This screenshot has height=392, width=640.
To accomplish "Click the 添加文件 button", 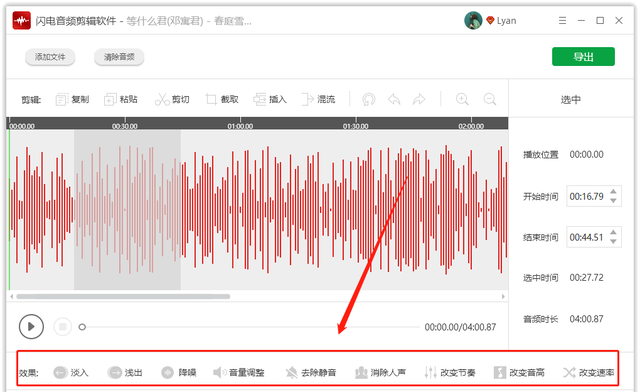I will 50,57.
